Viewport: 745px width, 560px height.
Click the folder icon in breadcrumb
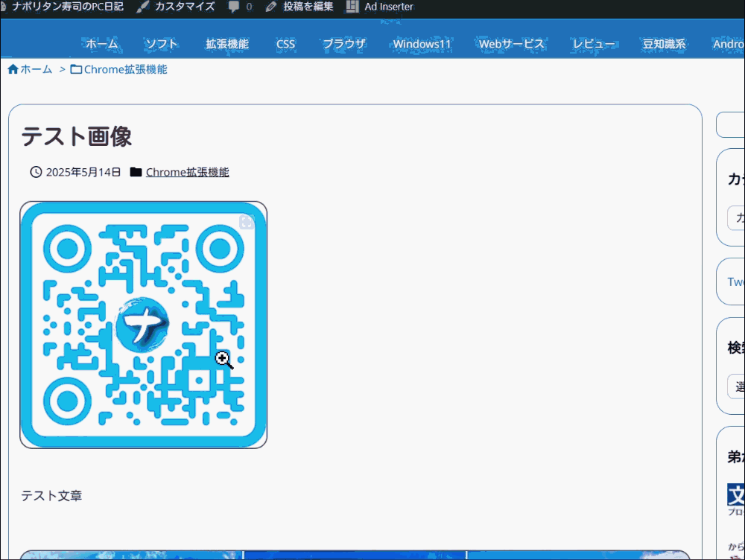(x=76, y=69)
